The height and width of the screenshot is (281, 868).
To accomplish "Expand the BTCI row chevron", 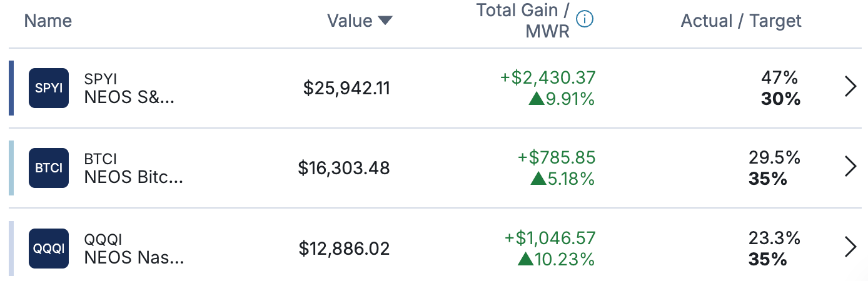I will click(850, 166).
